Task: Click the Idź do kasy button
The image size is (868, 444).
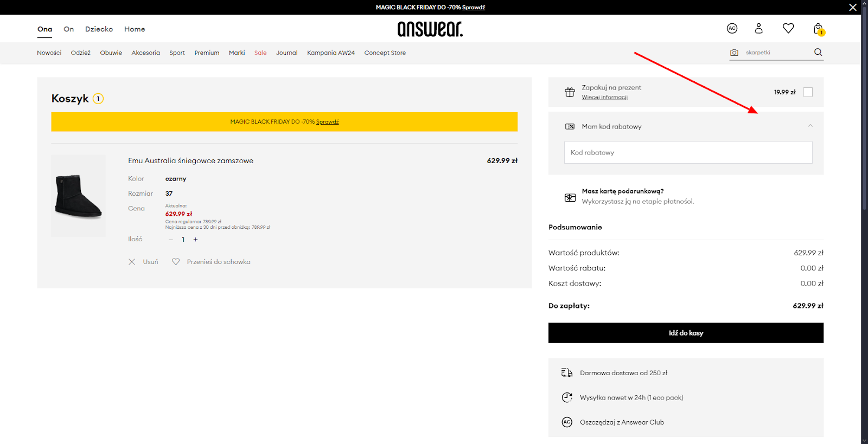Action: coord(686,333)
